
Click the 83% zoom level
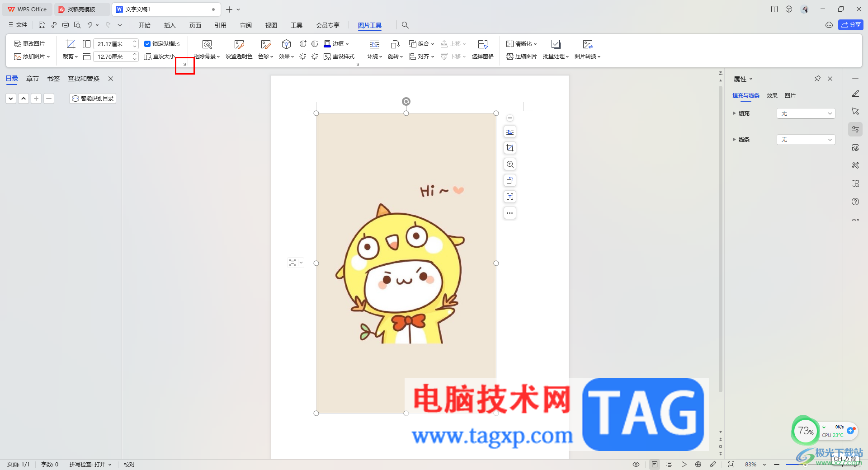tap(750, 464)
